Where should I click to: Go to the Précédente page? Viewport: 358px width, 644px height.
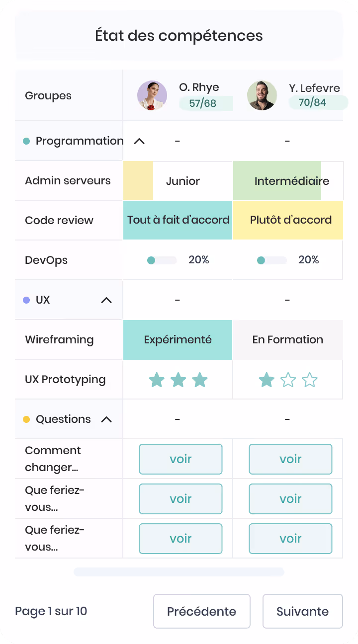pos(202,611)
